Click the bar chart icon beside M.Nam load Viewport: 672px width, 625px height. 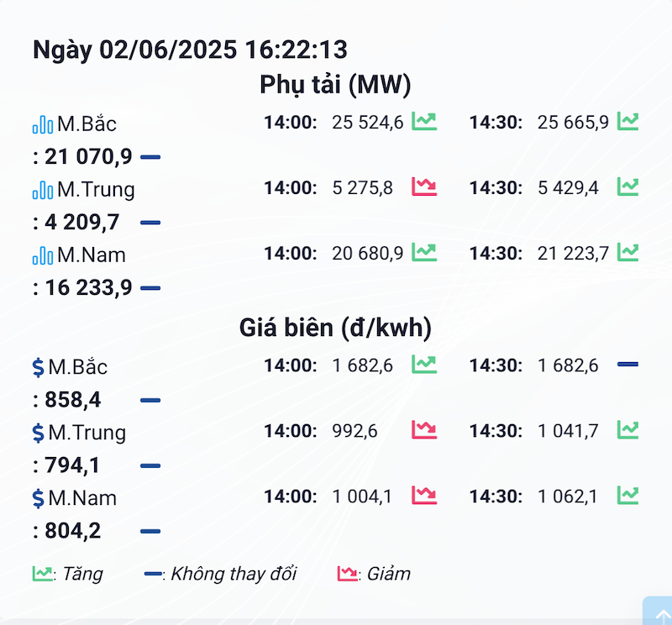[43, 255]
